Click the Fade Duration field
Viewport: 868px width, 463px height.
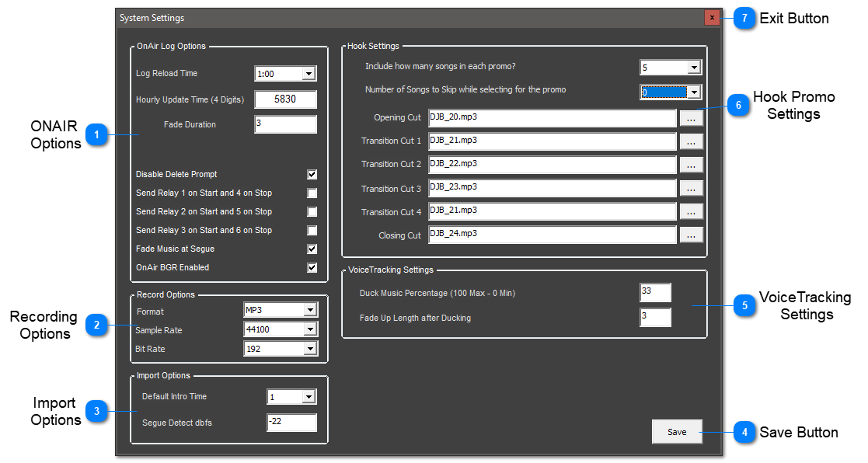286,124
